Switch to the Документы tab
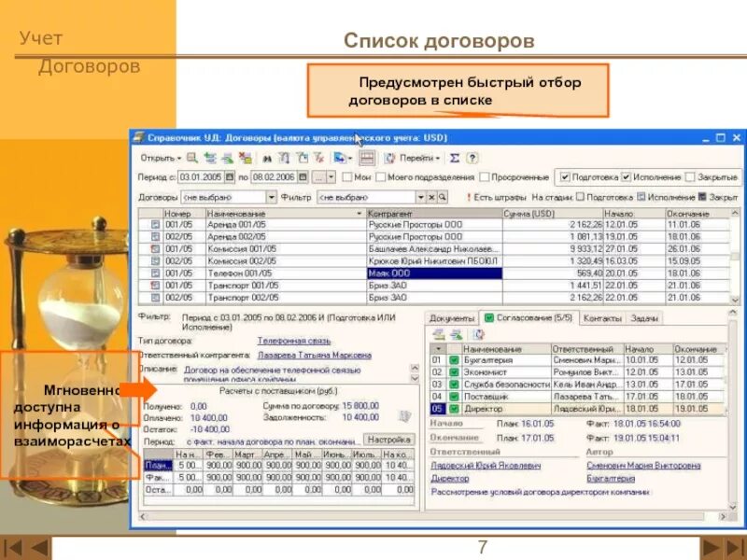The height and width of the screenshot is (560, 747). 452,318
